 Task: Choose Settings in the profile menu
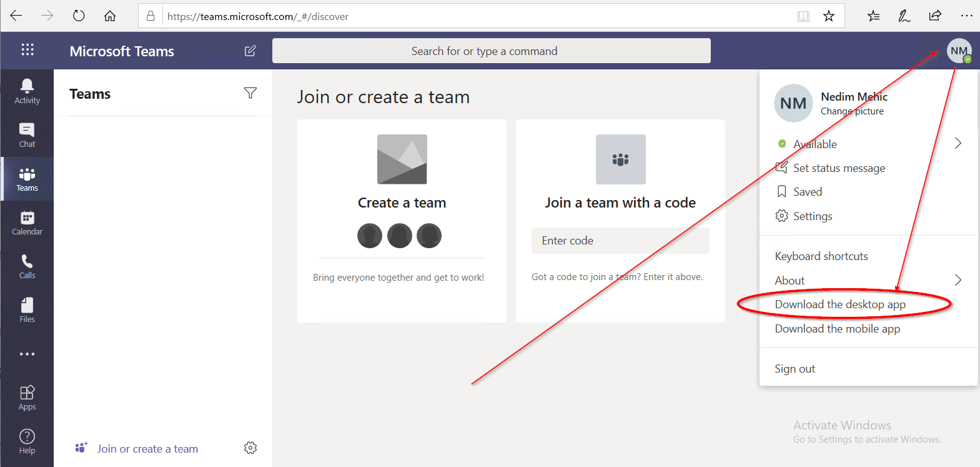tap(812, 216)
